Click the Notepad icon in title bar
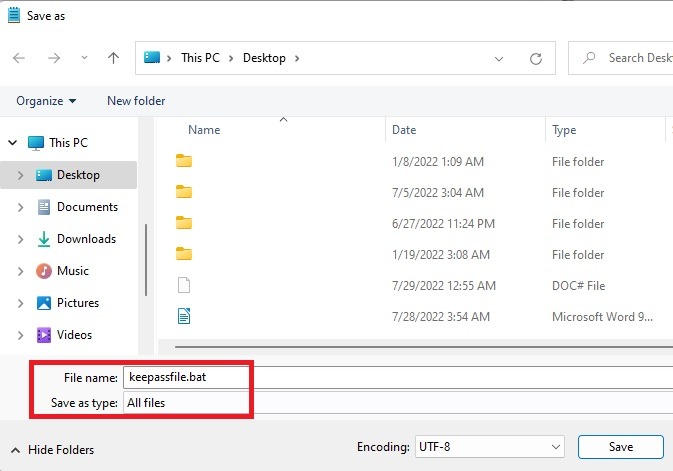The height and width of the screenshot is (471, 673). coord(14,15)
